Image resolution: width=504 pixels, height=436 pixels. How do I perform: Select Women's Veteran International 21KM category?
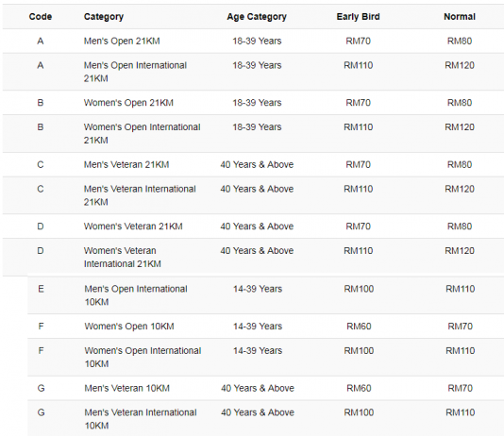(x=123, y=257)
